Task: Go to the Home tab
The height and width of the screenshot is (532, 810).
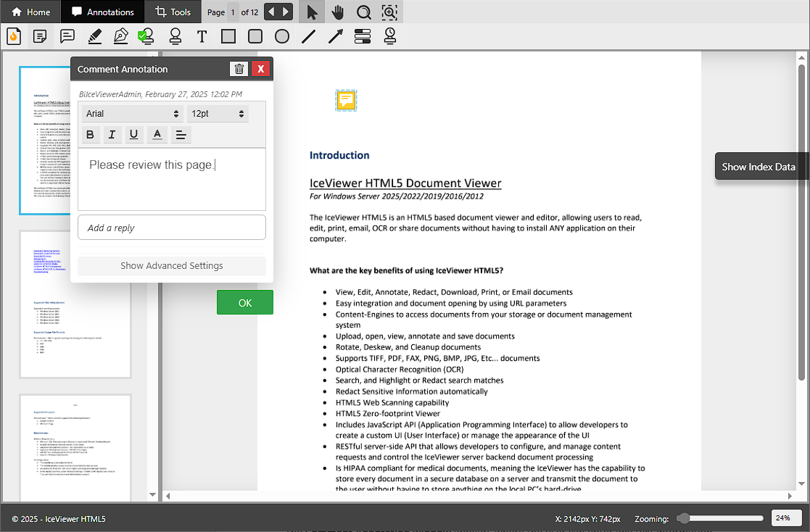Action: coord(31,12)
